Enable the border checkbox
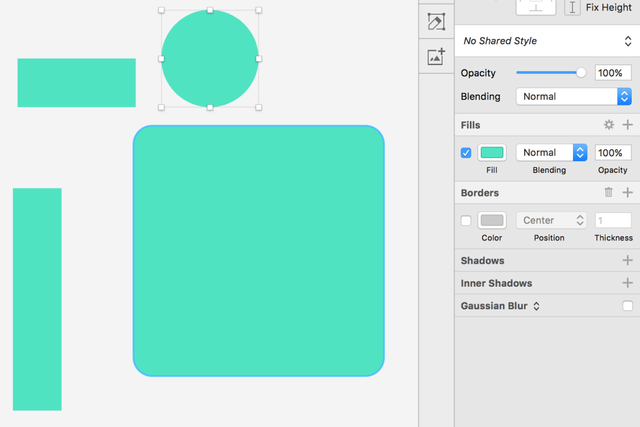Screen dimensions: 640x427 pos(466,220)
